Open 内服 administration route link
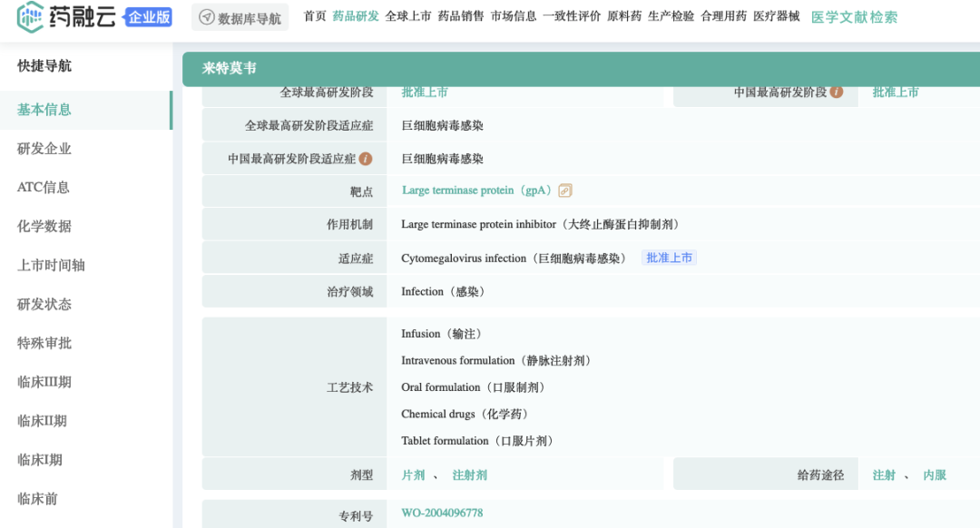This screenshot has height=528, width=980. point(935,475)
